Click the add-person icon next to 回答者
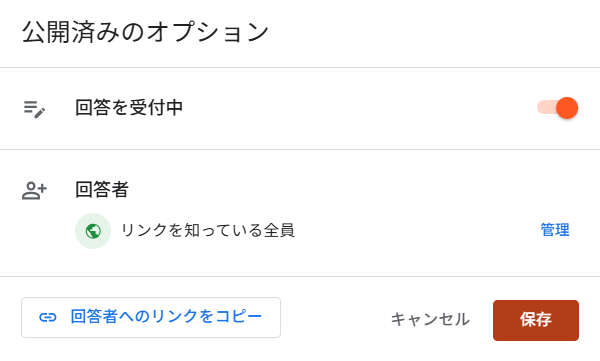Screen dimensions: 600x361 (34, 191)
